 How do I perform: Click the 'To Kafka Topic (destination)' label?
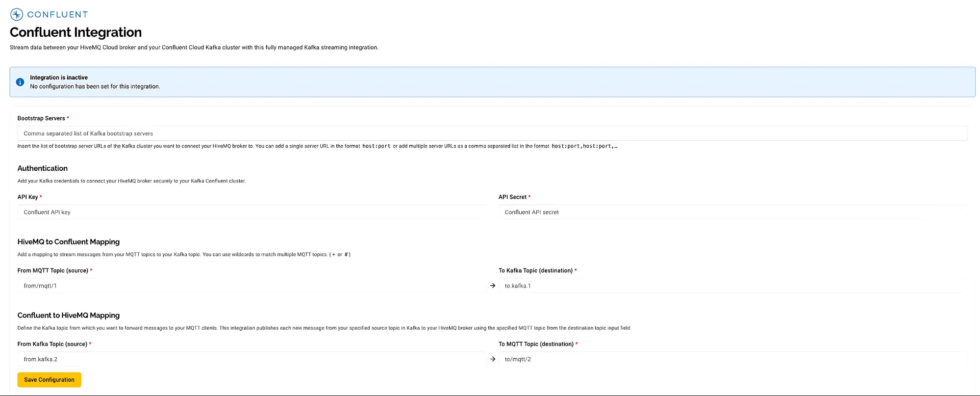point(535,270)
